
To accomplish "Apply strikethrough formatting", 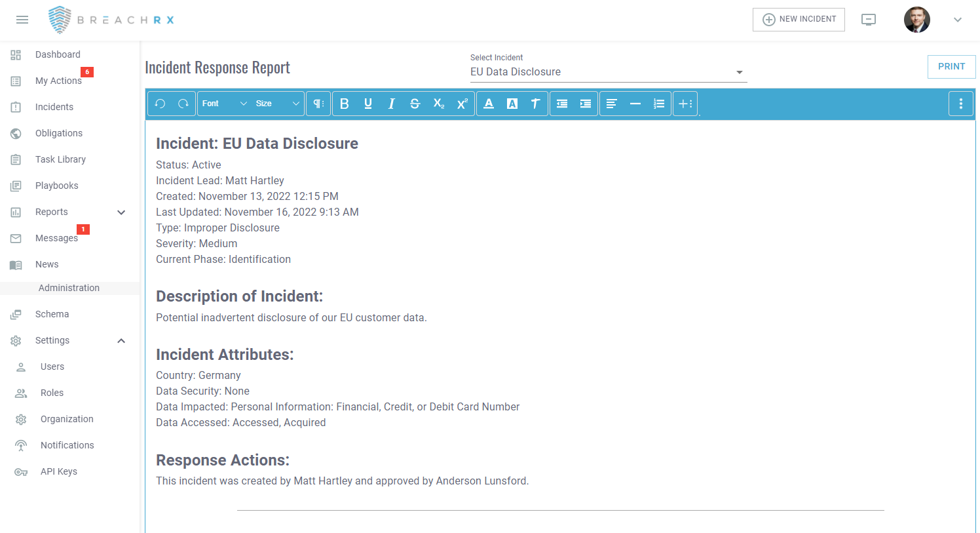I will tap(415, 103).
